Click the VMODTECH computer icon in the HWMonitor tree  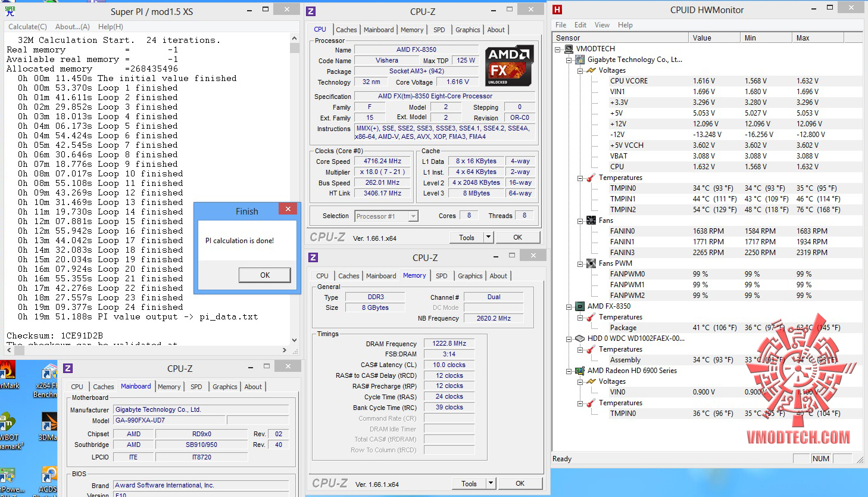click(x=569, y=49)
